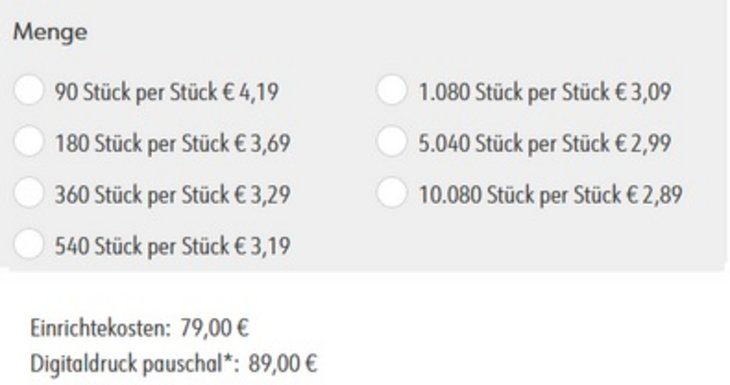The height and width of the screenshot is (385, 730).
Task: Click the label text '5.040 Stück per Stück € 2,99'
Action: click(545, 143)
